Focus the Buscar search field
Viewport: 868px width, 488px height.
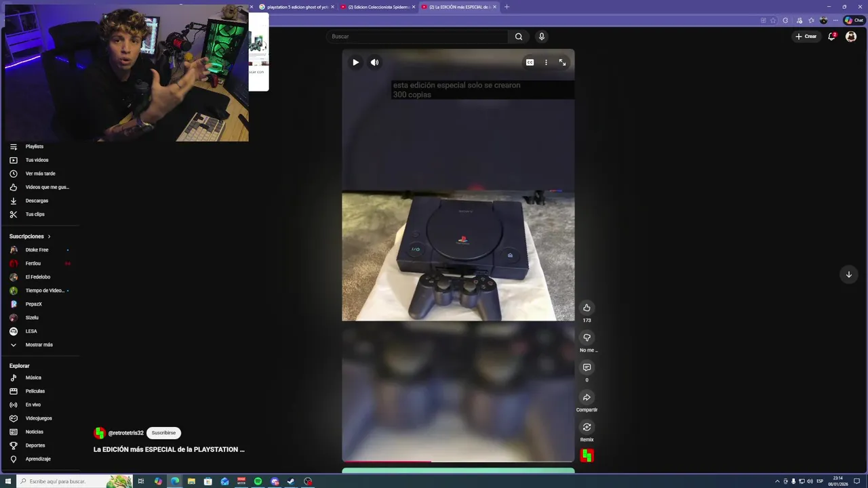(x=417, y=37)
